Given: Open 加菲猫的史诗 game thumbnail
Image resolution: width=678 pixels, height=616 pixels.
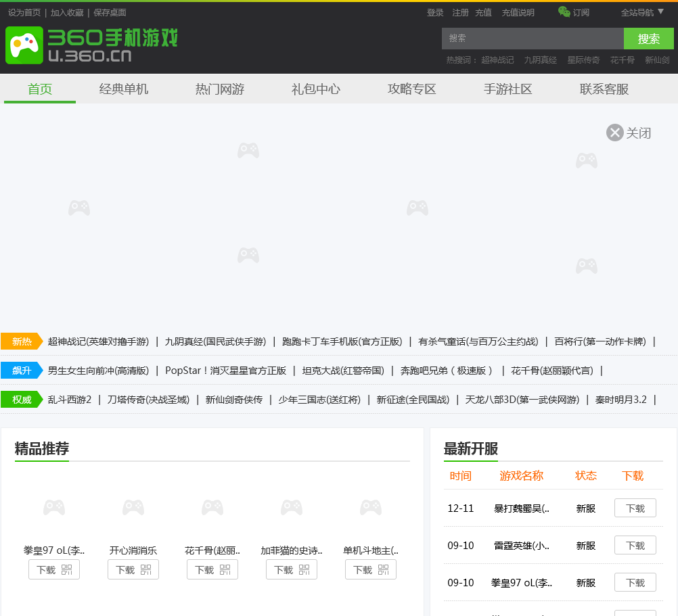Looking at the screenshot, I should (292, 508).
